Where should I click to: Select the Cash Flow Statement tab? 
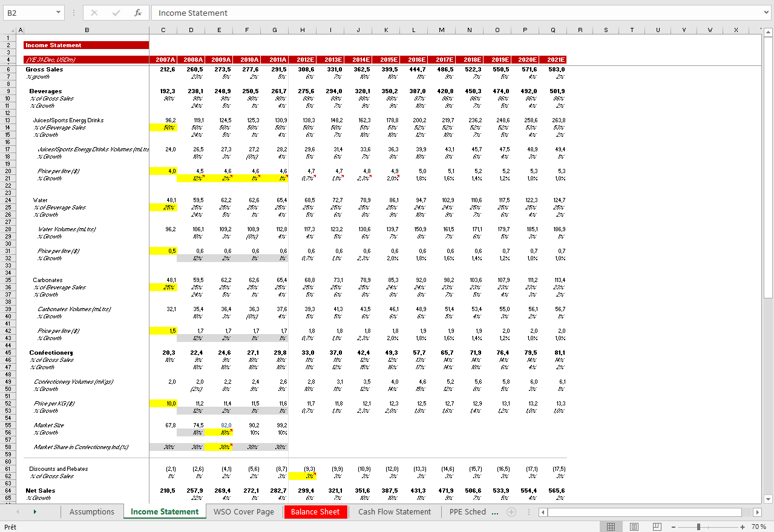pos(395,511)
